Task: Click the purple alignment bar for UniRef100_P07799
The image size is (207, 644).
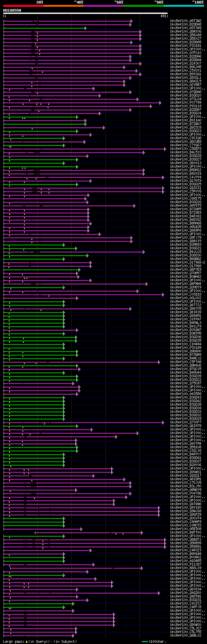Action: point(82,103)
